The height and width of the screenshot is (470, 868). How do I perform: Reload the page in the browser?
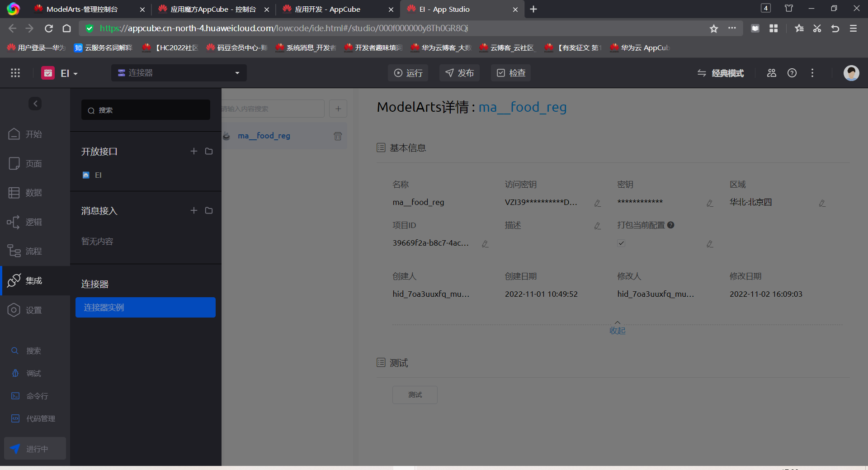click(x=49, y=28)
